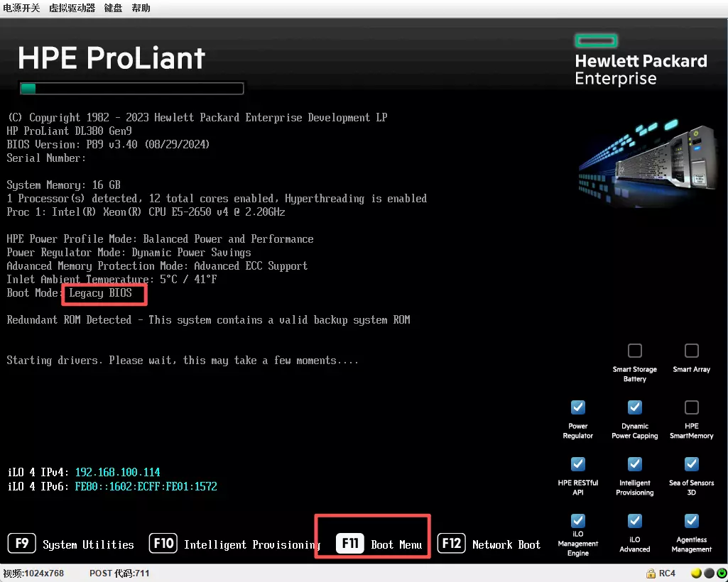Click the yellow status dot in status bar
The image size is (728, 582).
tap(697, 573)
